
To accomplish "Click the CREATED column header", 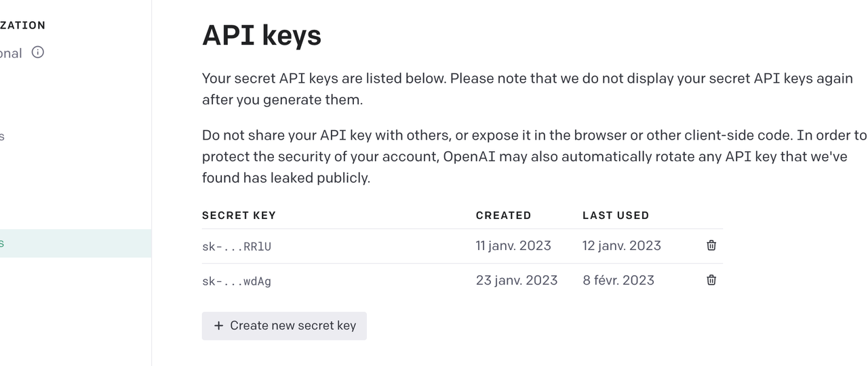I will pyautogui.click(x=503, y=216).
